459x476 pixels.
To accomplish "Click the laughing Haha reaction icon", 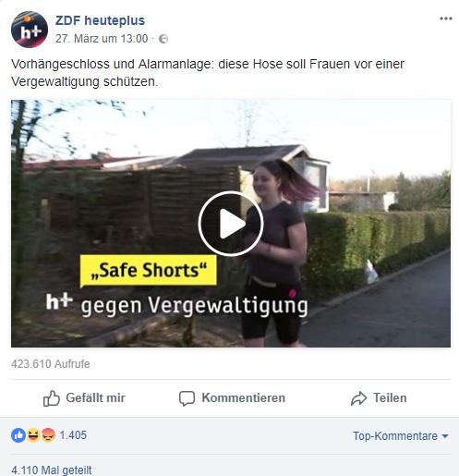I will pos(33,435).
